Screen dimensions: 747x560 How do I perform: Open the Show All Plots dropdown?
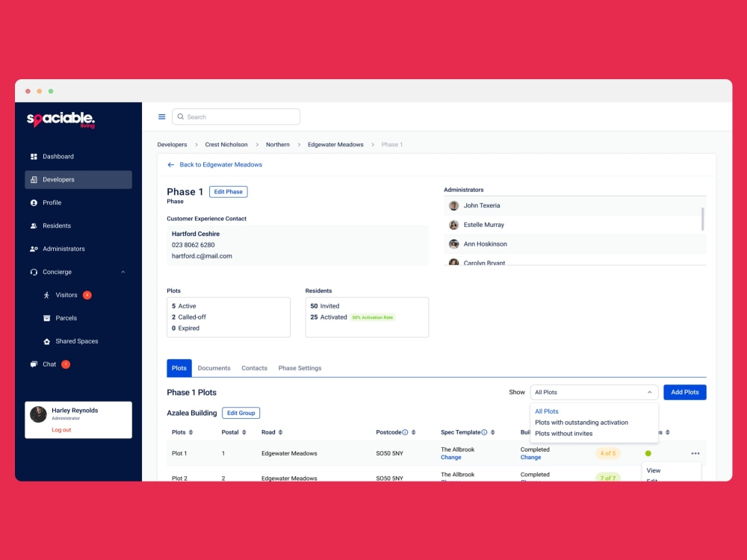[x=594, y=392]
